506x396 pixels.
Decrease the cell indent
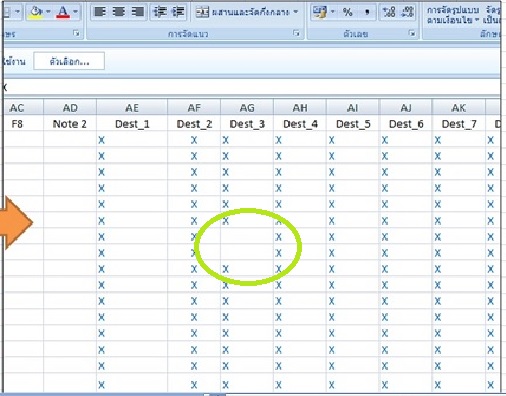pyautogui.click(x=160, y=12)
